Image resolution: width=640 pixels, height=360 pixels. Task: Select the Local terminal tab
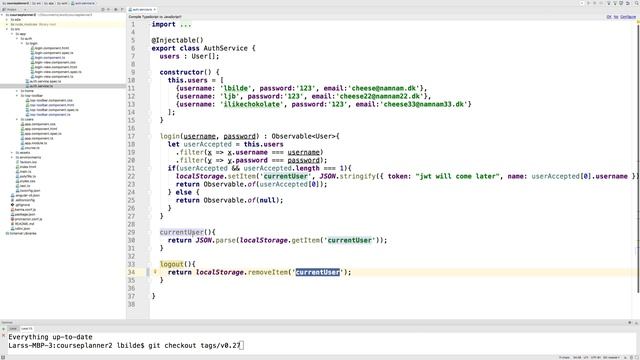(13, 329)
